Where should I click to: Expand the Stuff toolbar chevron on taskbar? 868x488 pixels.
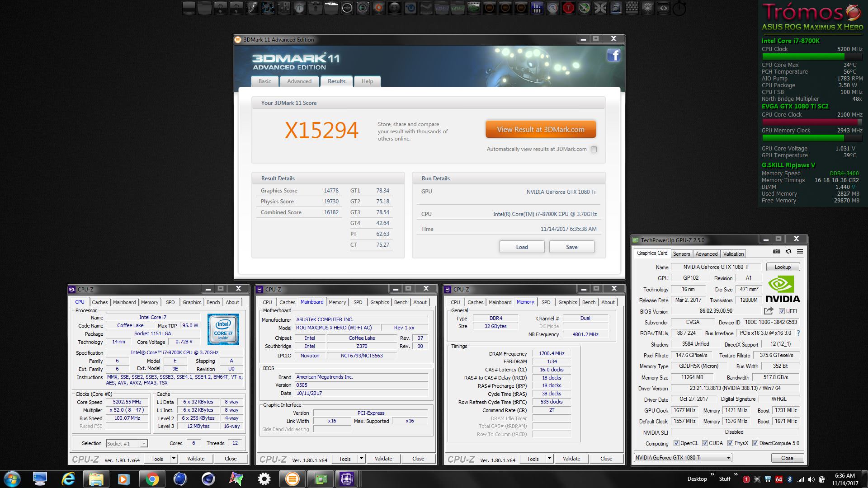coord(736,474)
